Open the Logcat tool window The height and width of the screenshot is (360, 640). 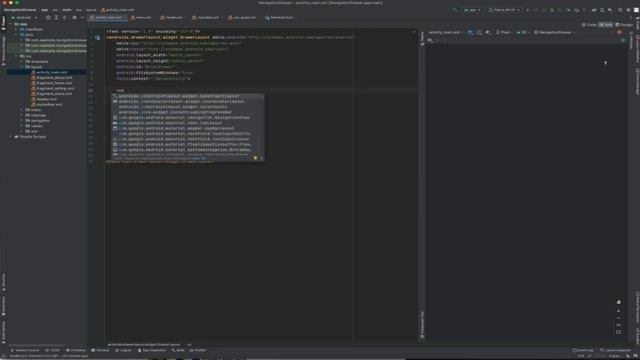[124, 350]
